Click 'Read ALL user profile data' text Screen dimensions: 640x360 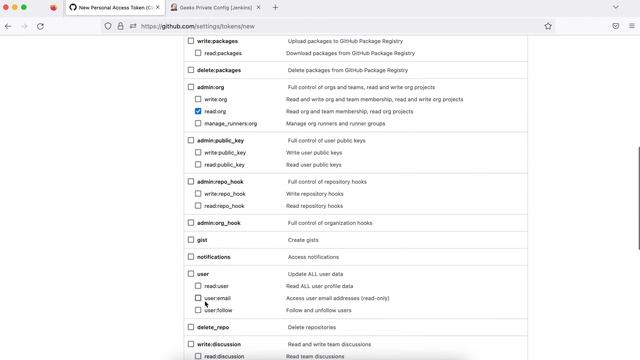[x=320, y=286]
